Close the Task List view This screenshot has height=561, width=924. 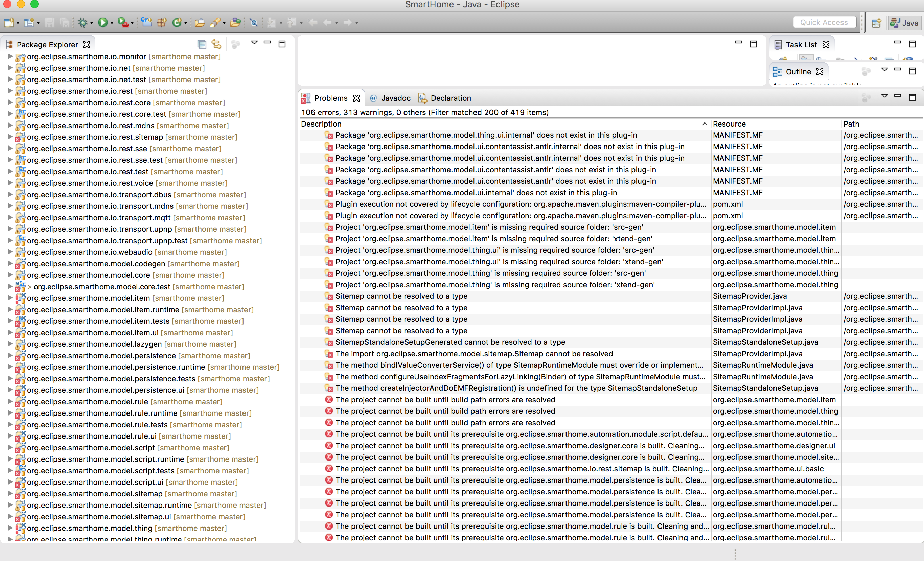(826, 45)
